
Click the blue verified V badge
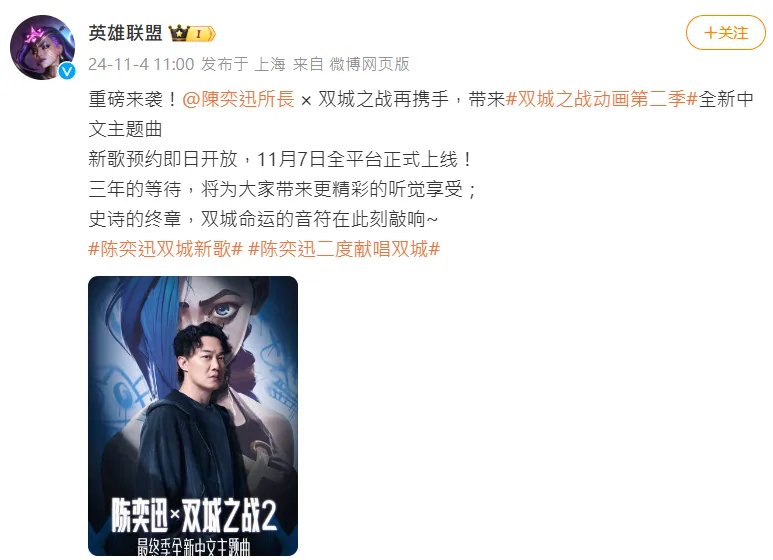(x=67, y=71)
